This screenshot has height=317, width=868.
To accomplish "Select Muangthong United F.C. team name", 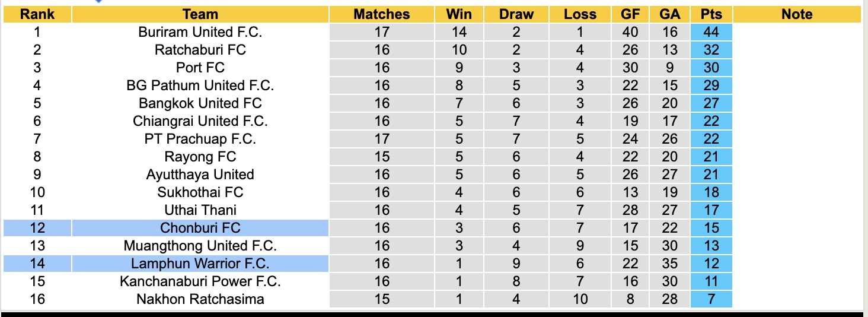I will point(200,246).
